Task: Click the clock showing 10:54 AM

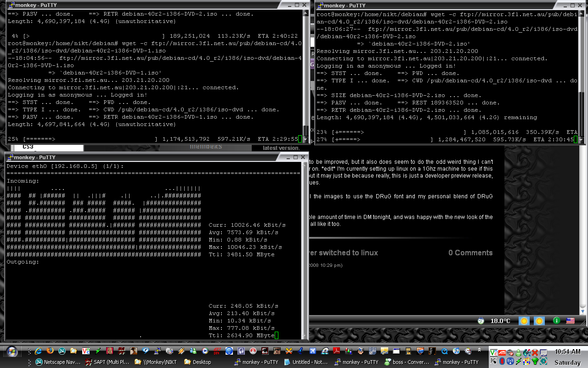Action: [x=567, y=351]
